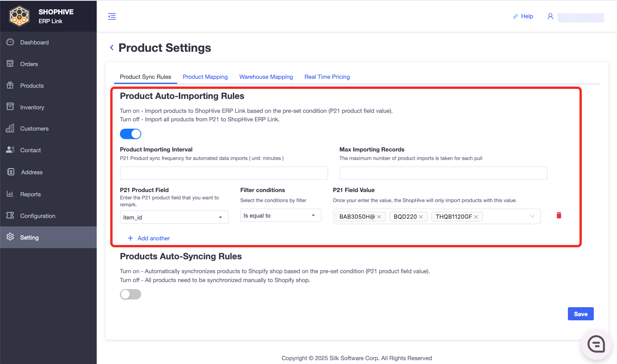Screen dimensions: 617x364
Task: Turn off Product Auto-Importing Rules toggle
Action: pyautogui.click(x=130, y=134)
